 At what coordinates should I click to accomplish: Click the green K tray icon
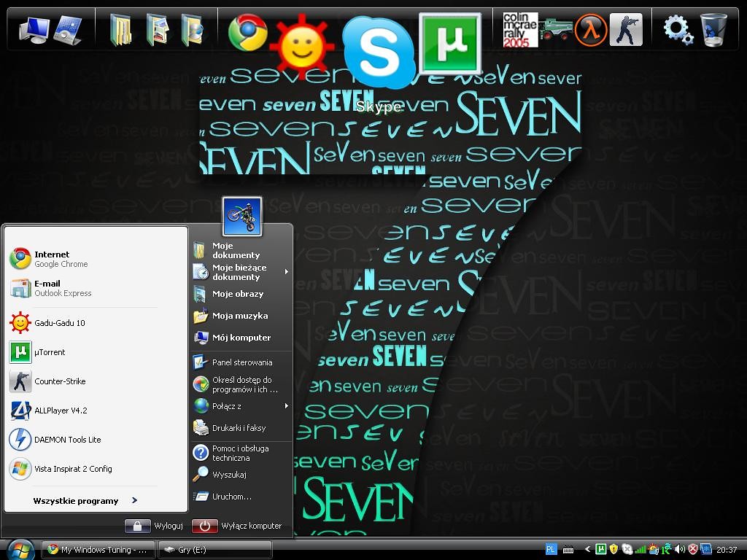pos(667,550)
